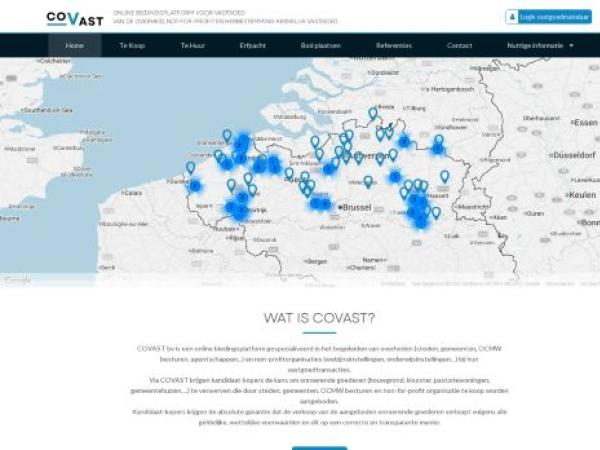Select the northernmost pin near Knokke-Heist
This screenshot has height=450, width=600.
pyautogui.click(x=227, y=135)
